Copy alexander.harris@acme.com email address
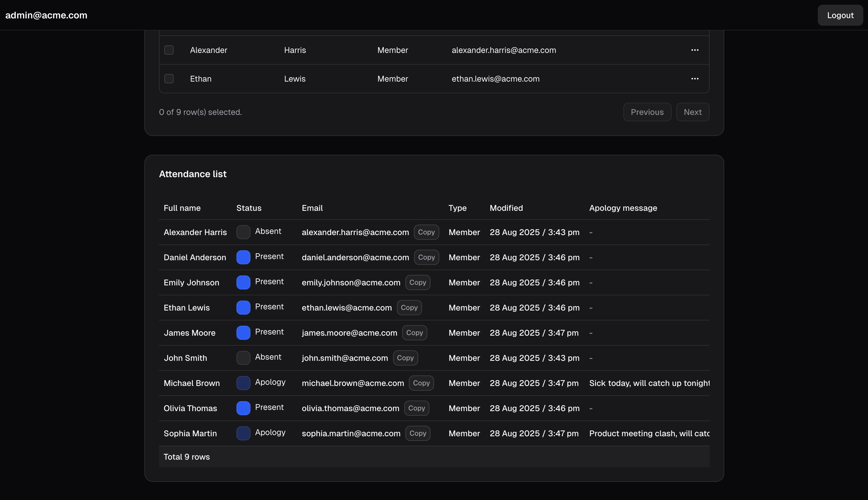 426,232
